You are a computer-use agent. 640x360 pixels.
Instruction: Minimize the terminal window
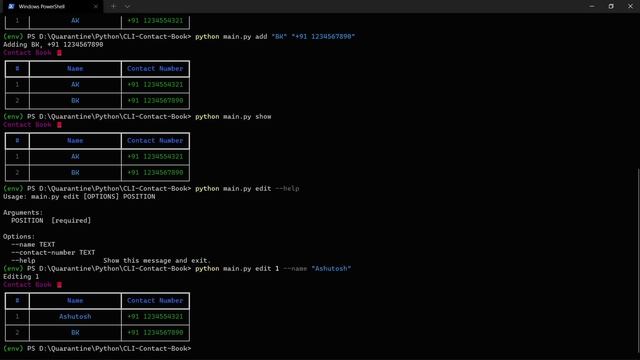tap(592, 6)
